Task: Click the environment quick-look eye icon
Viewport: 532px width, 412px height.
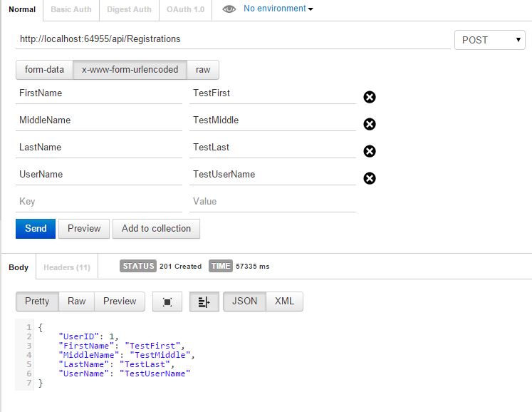Action: click(229, 9)
